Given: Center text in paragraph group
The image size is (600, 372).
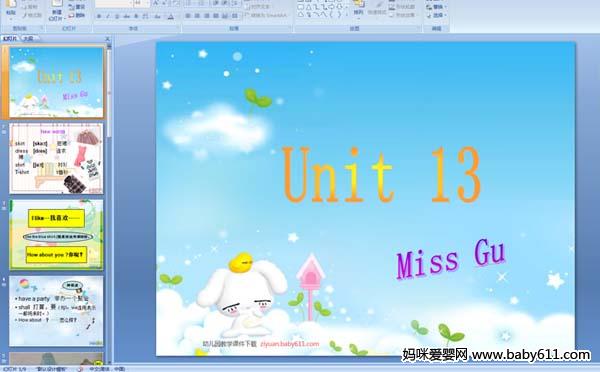Looking at the screenshot, I should click(x=197, y=16).
